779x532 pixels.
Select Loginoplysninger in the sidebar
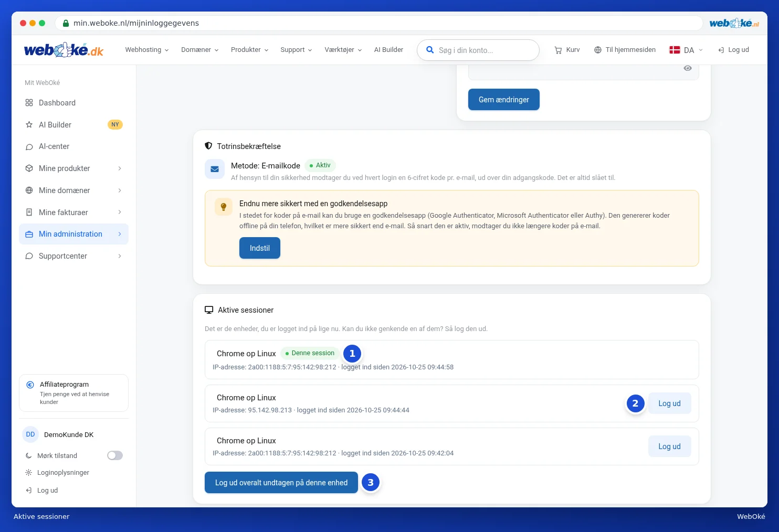coord(63,473)
